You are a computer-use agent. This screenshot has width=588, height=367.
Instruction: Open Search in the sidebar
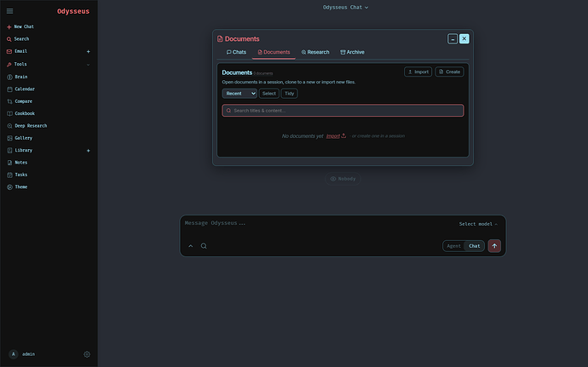coord(18,39)
